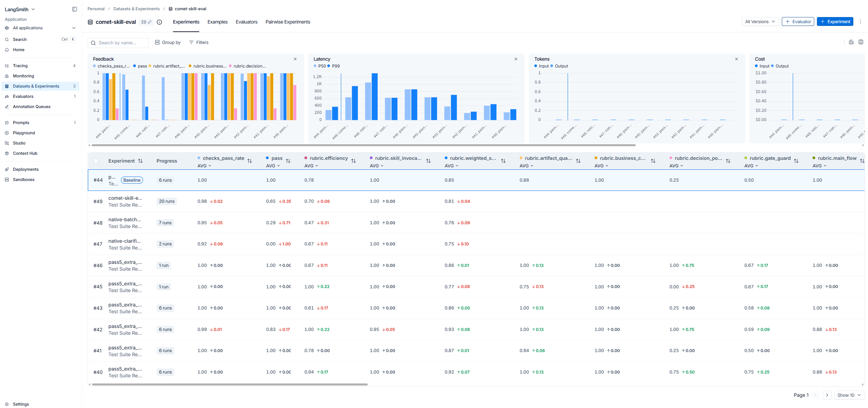The image size is (868, 408).
Task: Open Tracing in sidebar
Action: pyautogui.click(x=40, y=66)
